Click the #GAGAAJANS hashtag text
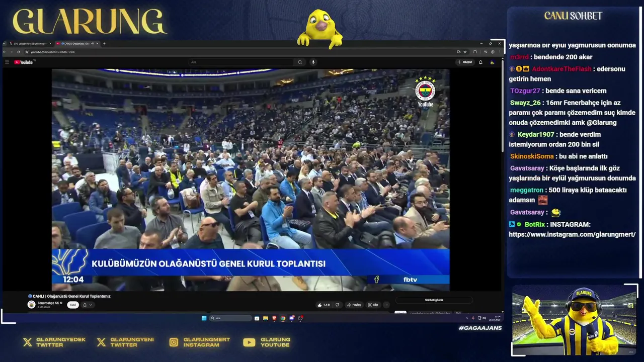 click(480, 328)
